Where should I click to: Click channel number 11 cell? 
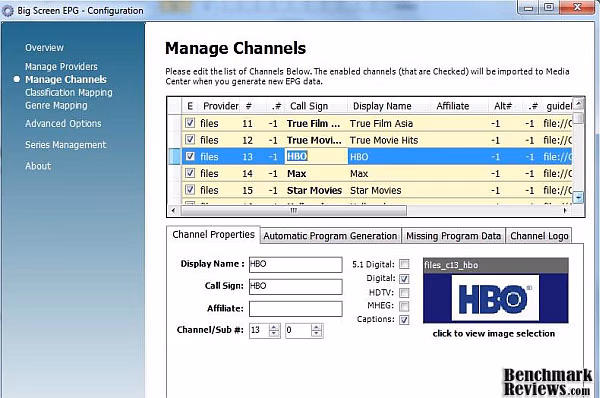click(248, 124)
